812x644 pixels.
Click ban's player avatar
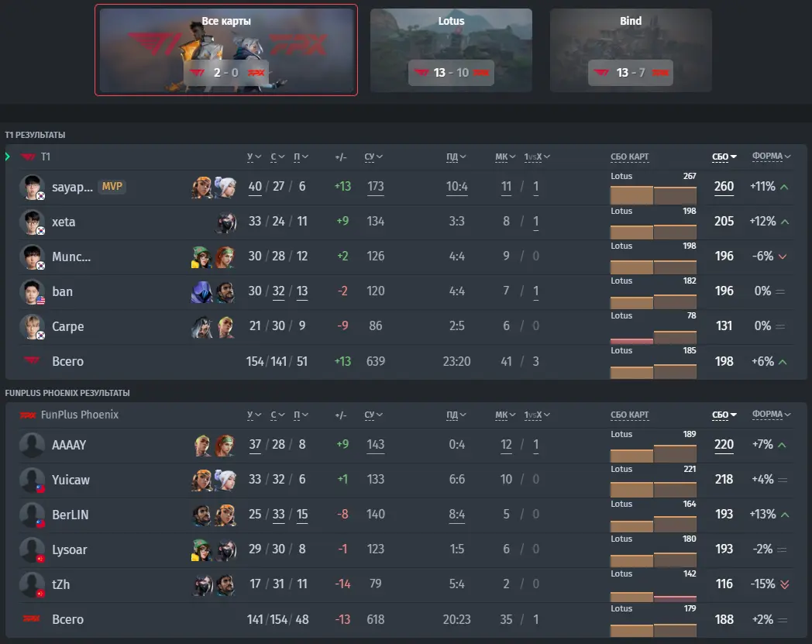32,291
